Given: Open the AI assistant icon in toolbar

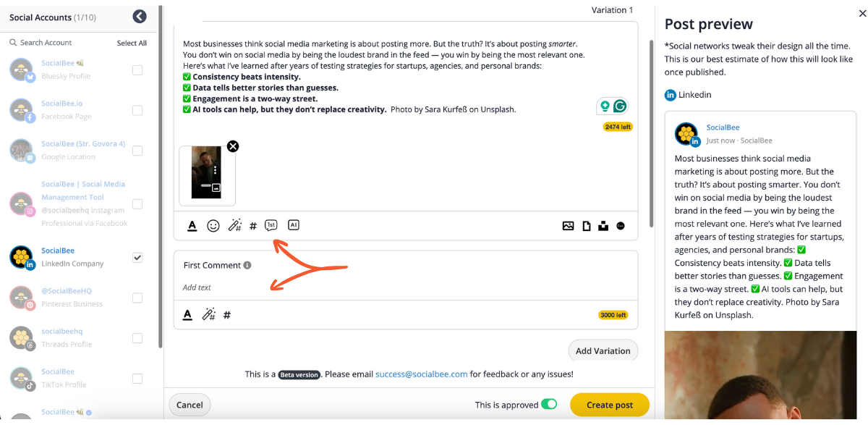Looking at the screenshot, I should (293, 225).
